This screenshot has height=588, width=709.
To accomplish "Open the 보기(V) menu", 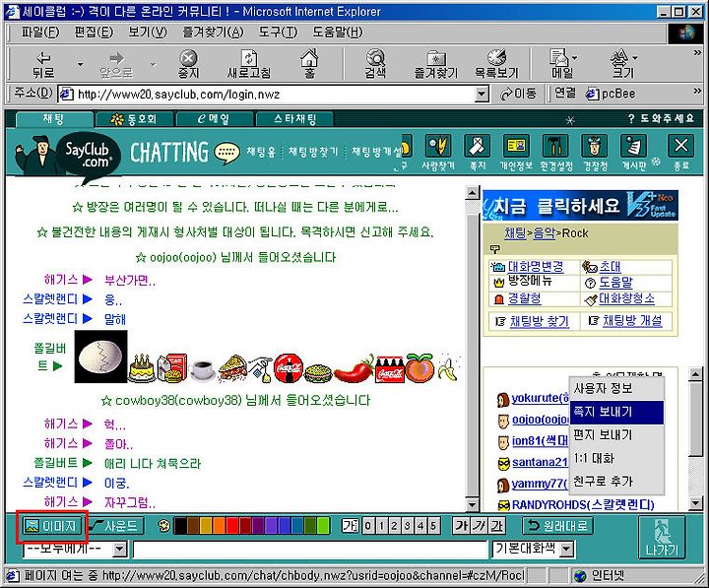I will 148,33.
